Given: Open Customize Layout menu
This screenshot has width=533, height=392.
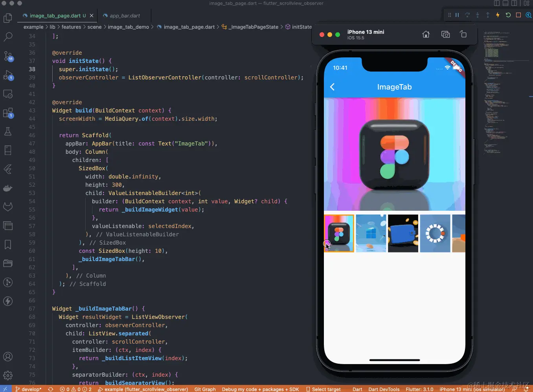Looking at the screenshot, I should coord(527,3).
